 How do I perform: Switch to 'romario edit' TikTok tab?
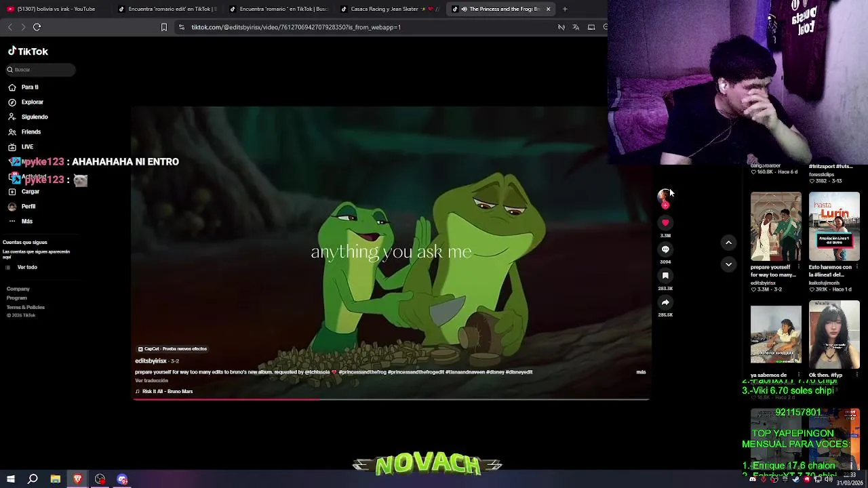coord(166,9)
